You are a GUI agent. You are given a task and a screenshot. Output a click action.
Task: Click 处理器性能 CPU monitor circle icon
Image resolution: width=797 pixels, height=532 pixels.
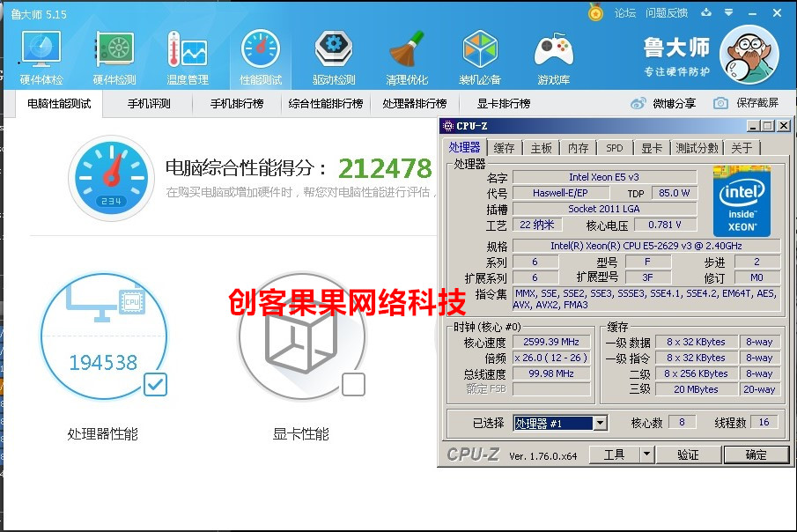(104, 336)
